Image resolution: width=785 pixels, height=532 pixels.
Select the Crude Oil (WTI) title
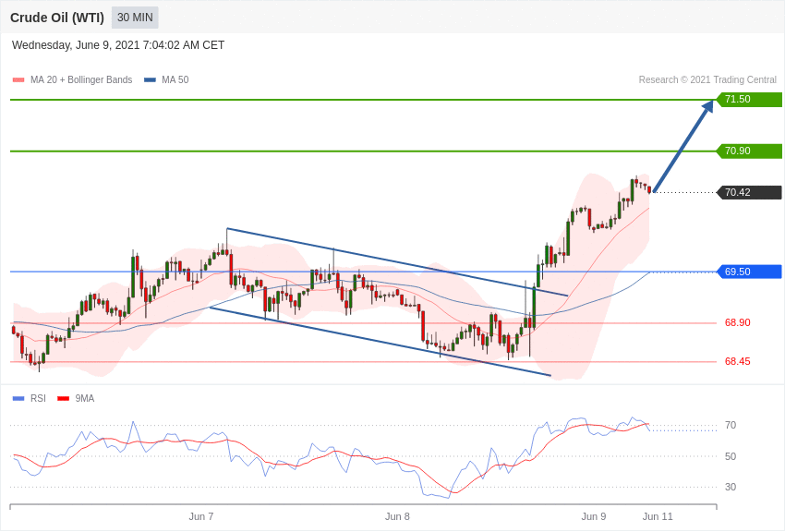57,18
